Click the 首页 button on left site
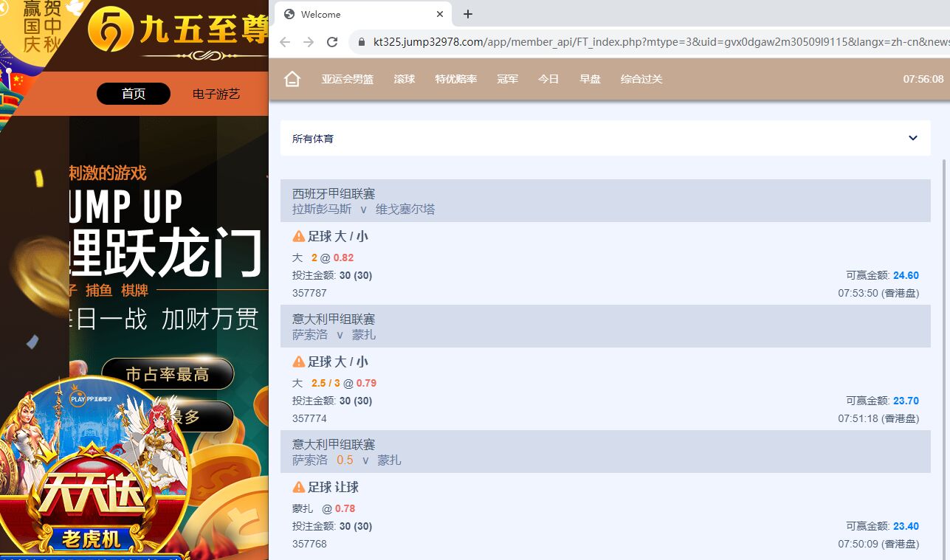The image size is (950, 560). pyautogui.click(x=134, y=94)
